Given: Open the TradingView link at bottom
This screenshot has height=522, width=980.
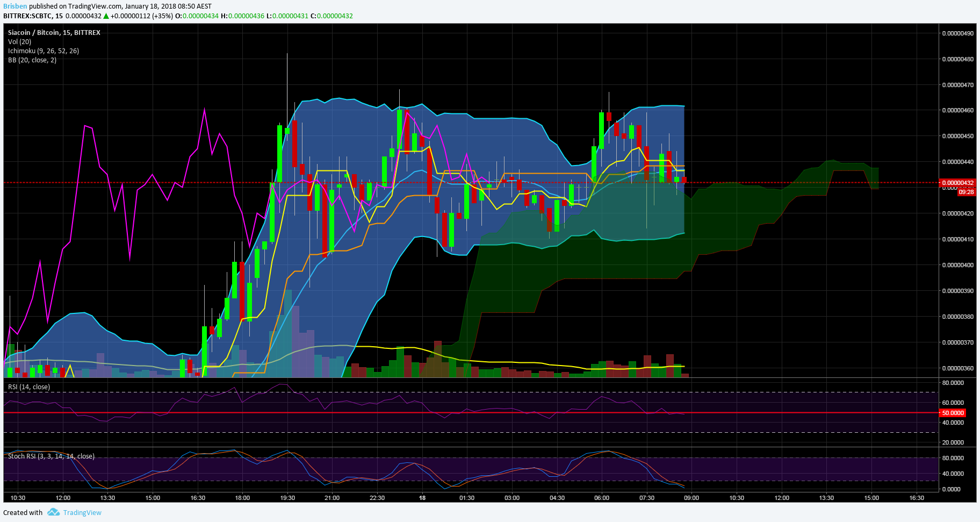Looking at the screenshot, I should [82, 512].
